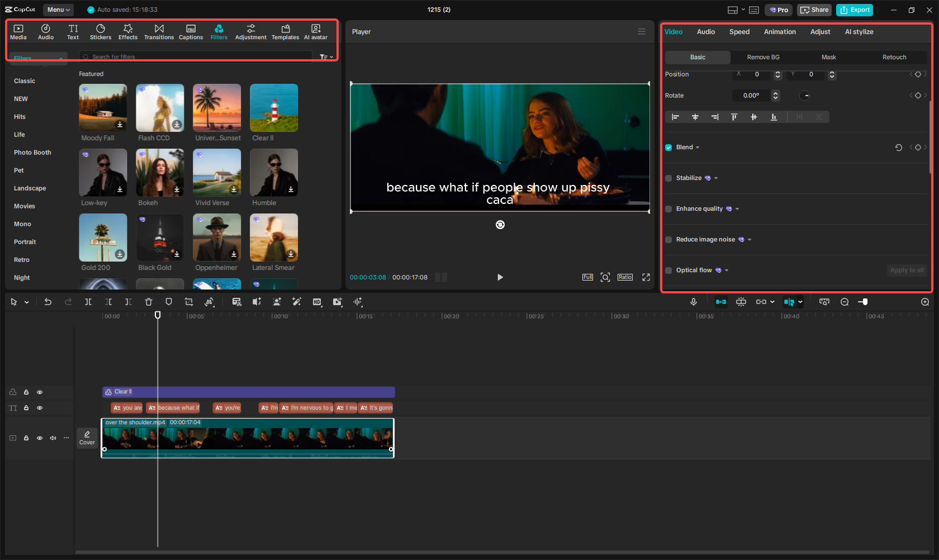Enable the Optical flow checkbox
The width and height of the screenshot is (939, 560).
668,270
